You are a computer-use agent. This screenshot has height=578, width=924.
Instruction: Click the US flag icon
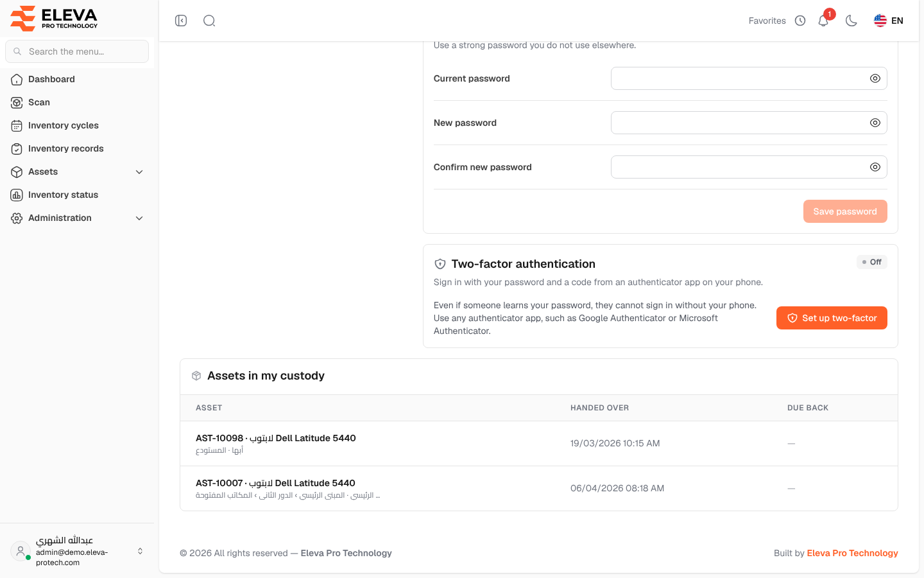click(880, 21)
